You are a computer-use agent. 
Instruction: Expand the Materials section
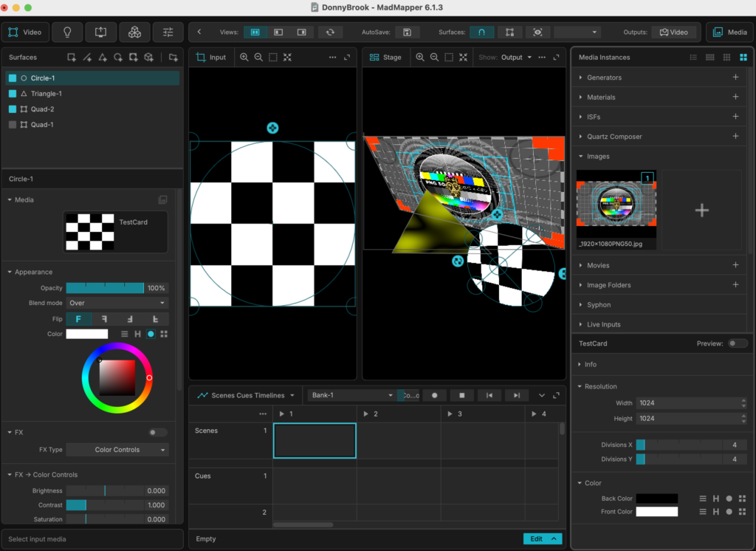pos(580,97)
